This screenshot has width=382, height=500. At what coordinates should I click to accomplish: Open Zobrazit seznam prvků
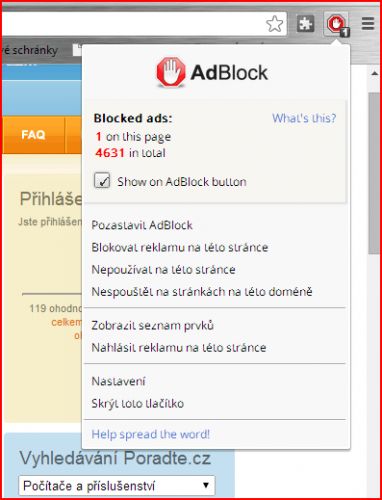tap(153, 325)
